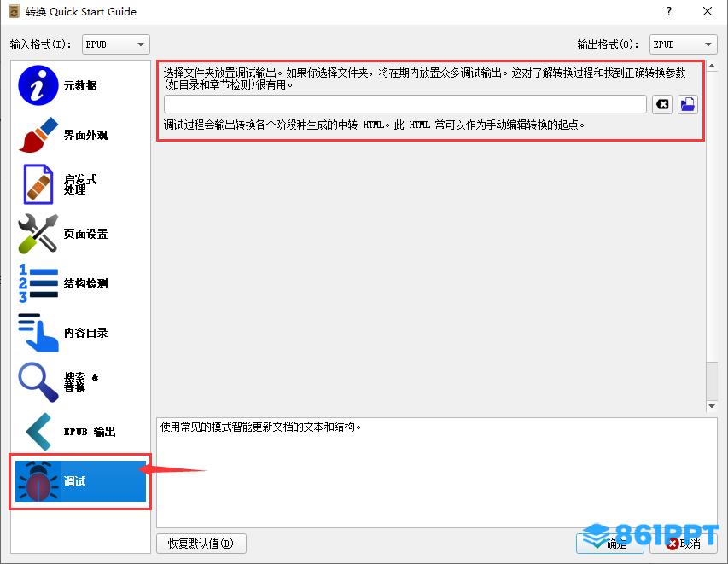This screenshot has width=728, height=564.
Task: Click the 调试 debug bug icon
Action: [x=38, y=481]
